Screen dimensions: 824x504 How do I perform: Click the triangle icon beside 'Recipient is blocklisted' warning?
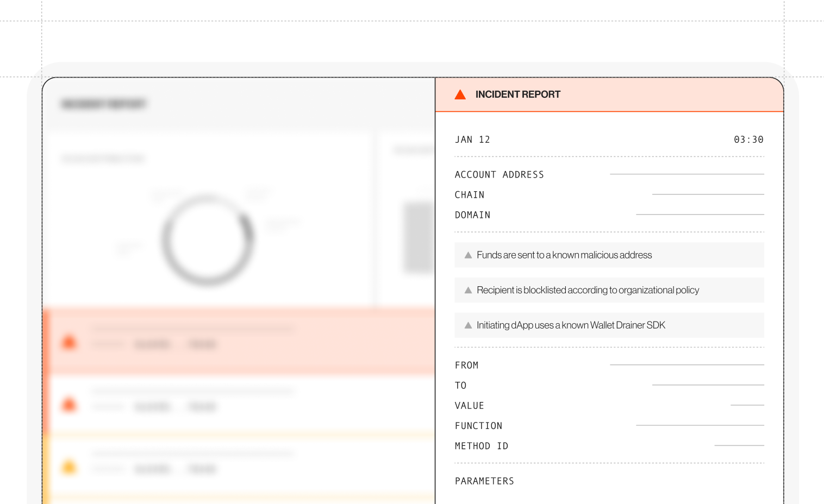[x=468, y=291]
